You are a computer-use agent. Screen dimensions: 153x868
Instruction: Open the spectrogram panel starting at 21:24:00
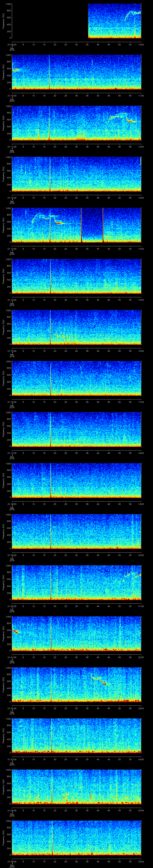click(x=77, y=786)
